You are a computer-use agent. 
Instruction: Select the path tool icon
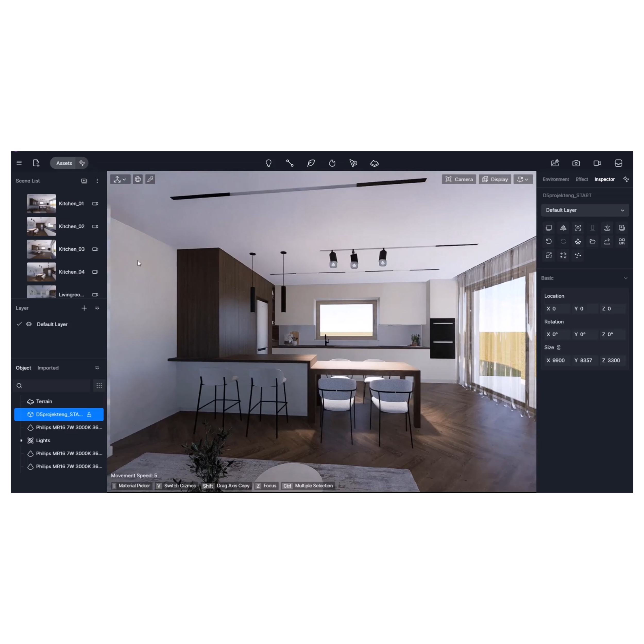point(290,163)
